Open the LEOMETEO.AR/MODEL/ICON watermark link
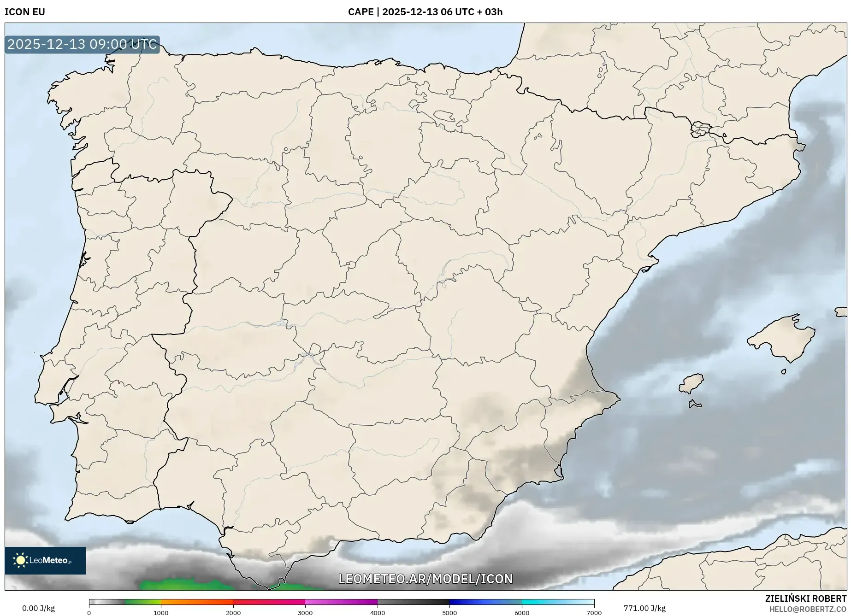851x616 pixels. point(425,579)
